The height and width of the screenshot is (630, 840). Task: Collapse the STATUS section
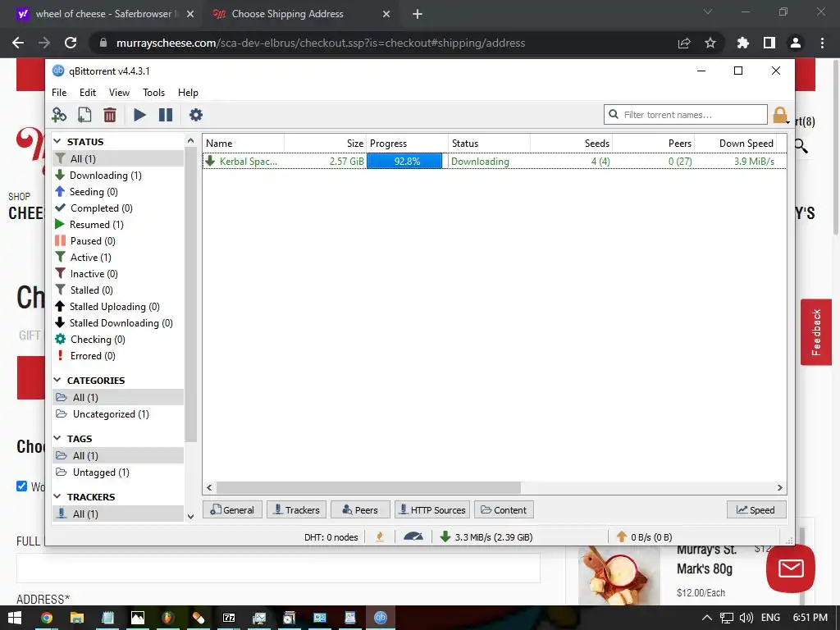57,141
